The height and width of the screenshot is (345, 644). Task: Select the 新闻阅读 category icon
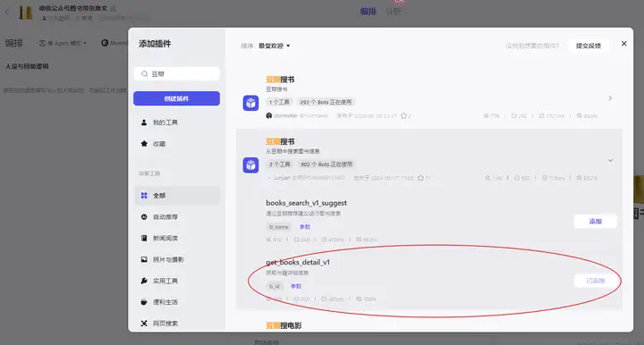144,238
